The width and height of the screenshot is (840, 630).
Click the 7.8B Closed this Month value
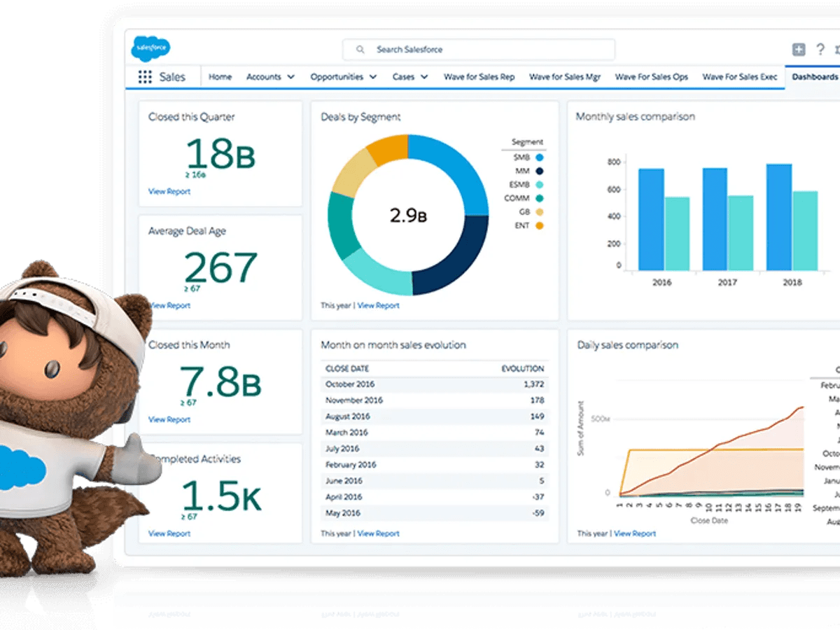[220, 381]
